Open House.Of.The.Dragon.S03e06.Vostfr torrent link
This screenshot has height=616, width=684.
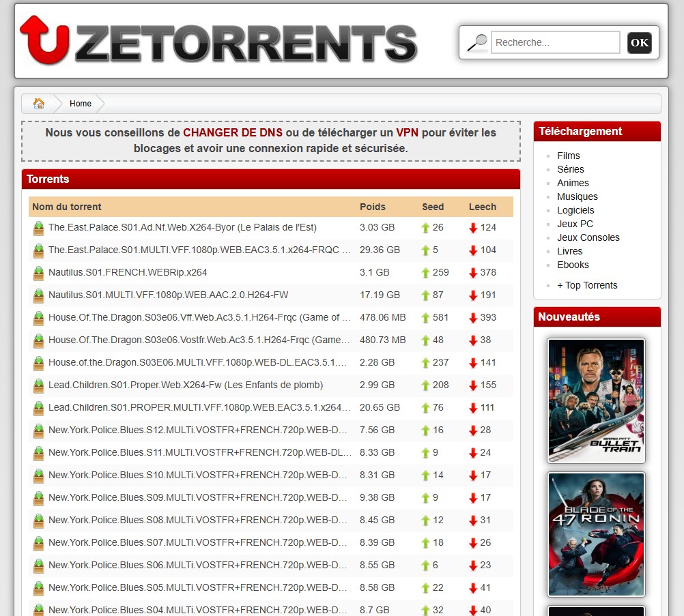(199, 340)
